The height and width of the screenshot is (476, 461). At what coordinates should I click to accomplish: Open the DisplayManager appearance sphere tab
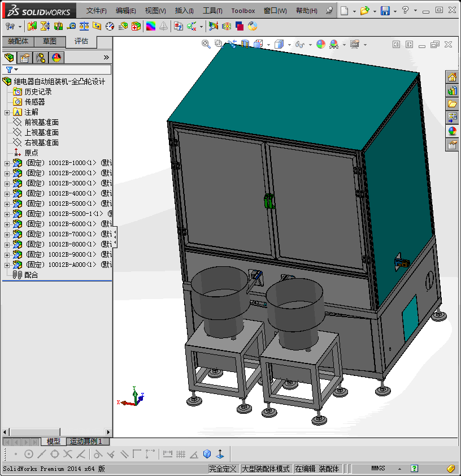(56, 58)
